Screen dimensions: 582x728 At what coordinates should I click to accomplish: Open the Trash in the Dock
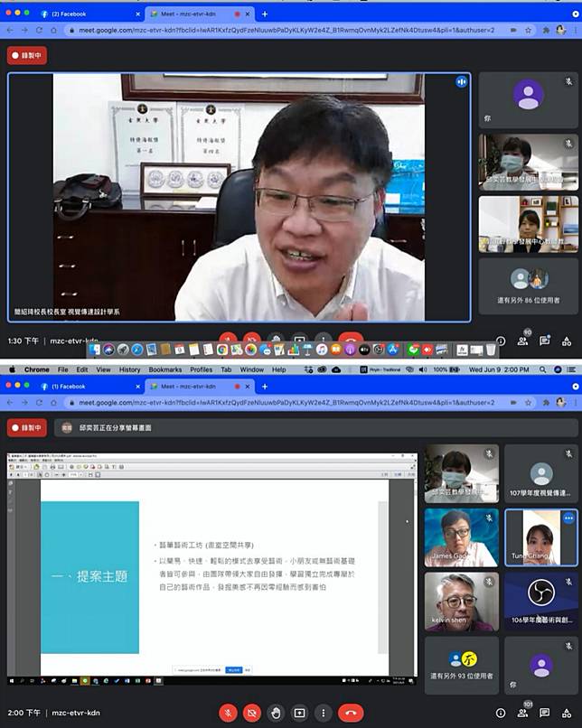click(x=491, y=350)
